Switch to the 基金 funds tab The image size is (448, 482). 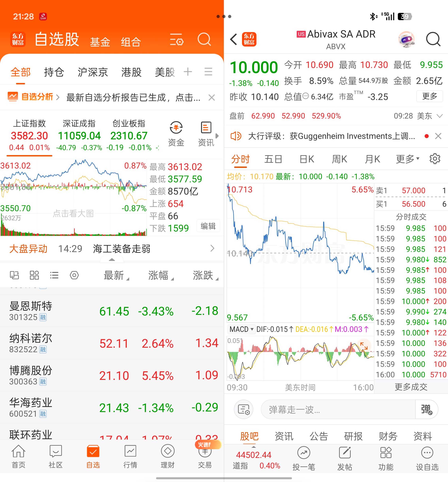tap(100, 42)
